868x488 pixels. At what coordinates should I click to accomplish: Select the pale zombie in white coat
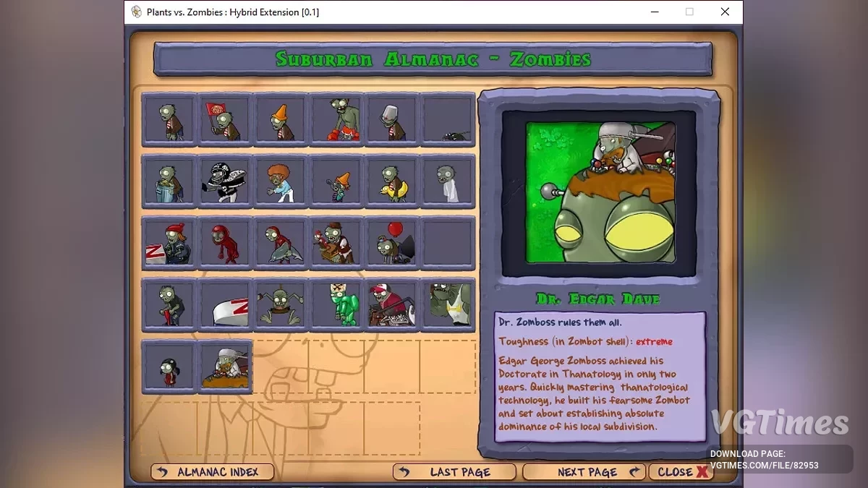tap(448, 181)
